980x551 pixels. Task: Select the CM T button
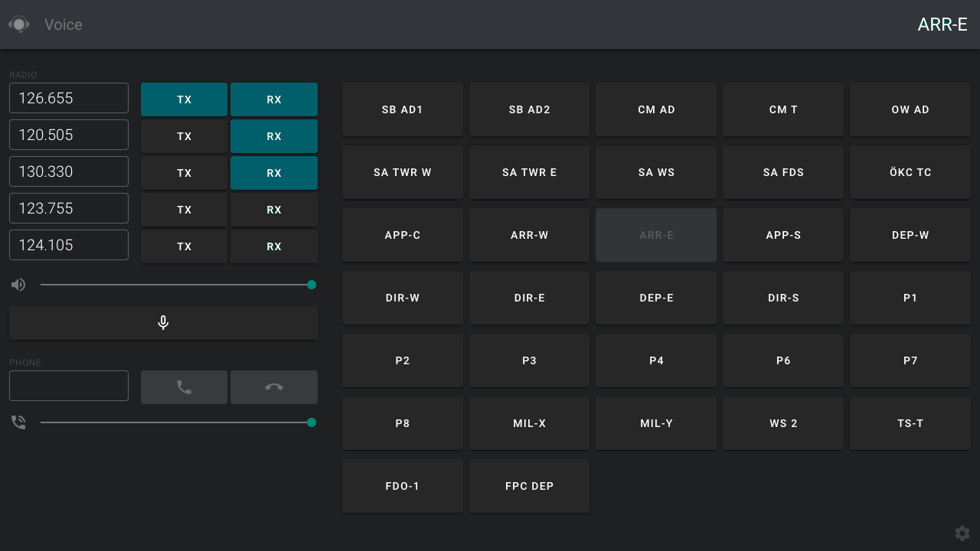[783, 109]
